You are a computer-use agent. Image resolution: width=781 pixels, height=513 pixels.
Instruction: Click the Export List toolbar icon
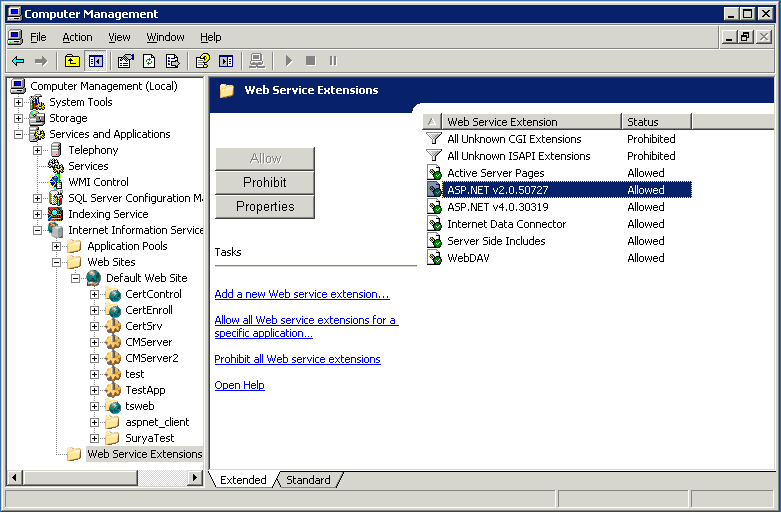point(172,61)
